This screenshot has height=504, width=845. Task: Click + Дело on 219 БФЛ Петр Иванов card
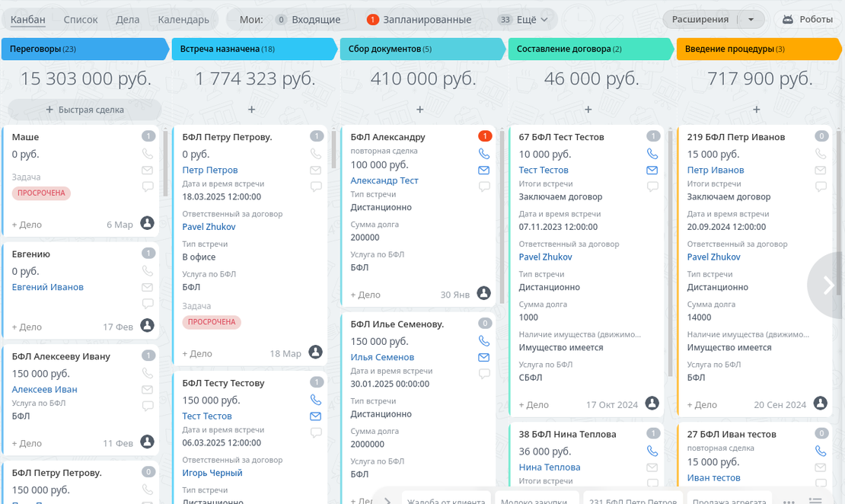702,405
